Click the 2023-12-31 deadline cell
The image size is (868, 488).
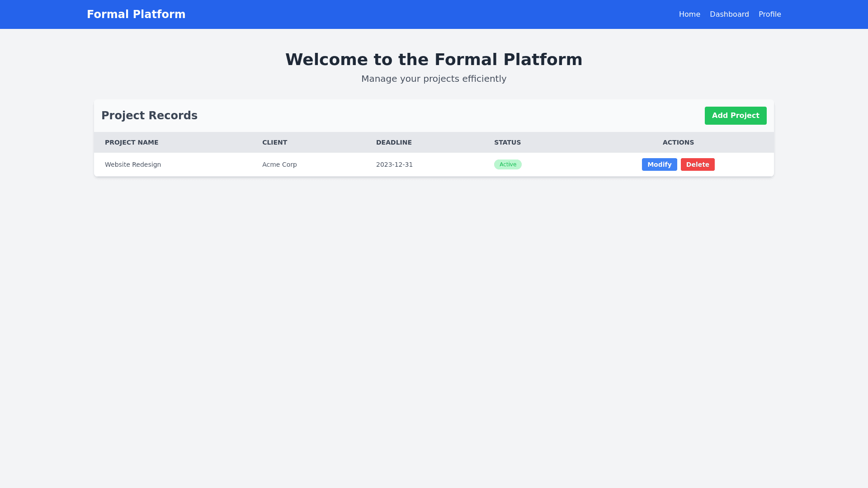pos(394,164)
